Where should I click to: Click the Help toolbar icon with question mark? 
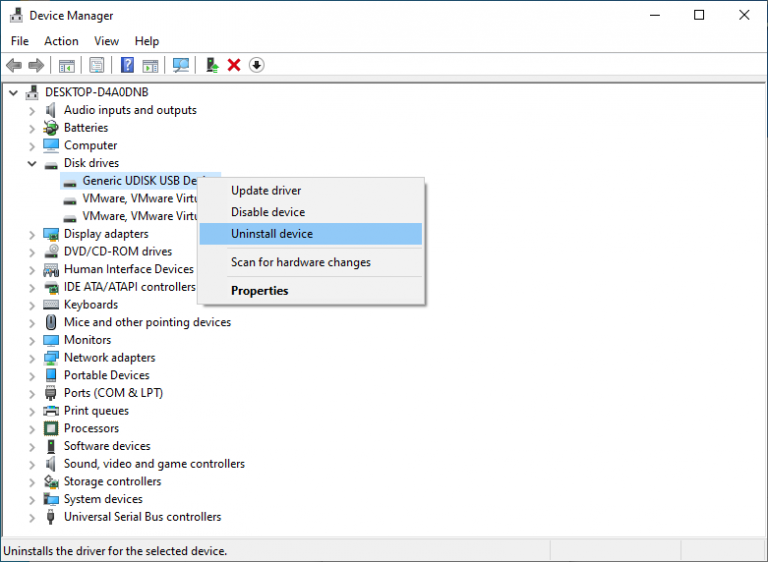tap(127, 65)
